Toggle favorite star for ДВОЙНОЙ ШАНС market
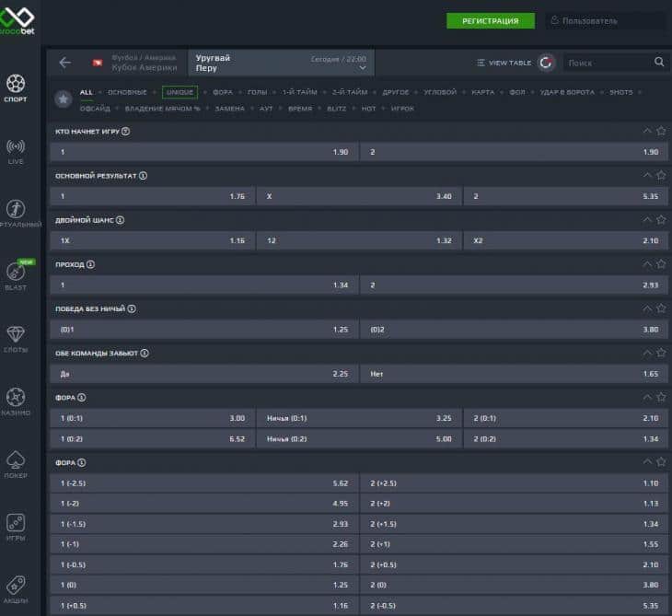The width and height of the screenshot is (672, 616). click(661, 220)
